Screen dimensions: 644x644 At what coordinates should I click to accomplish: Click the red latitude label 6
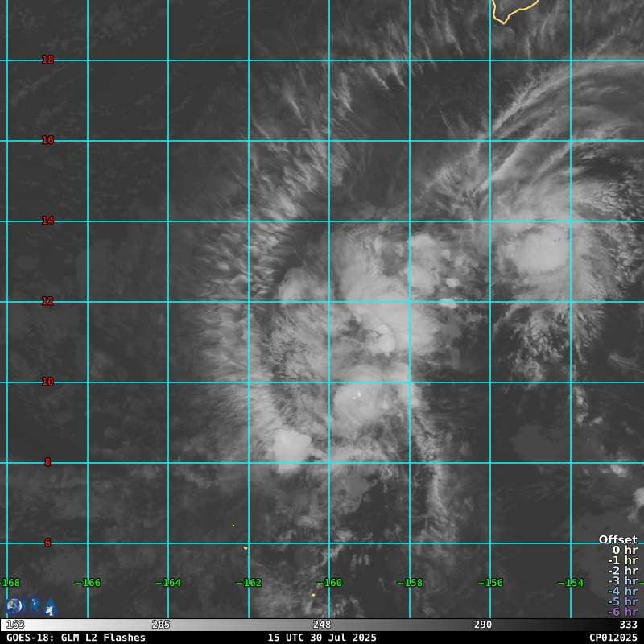(47, 543)
